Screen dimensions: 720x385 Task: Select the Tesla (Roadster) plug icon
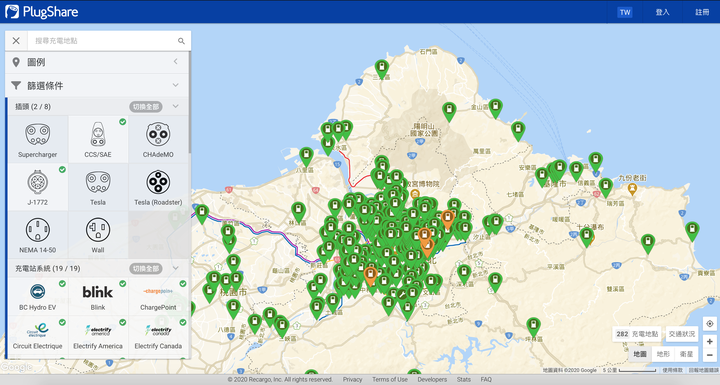pos(158,182)
